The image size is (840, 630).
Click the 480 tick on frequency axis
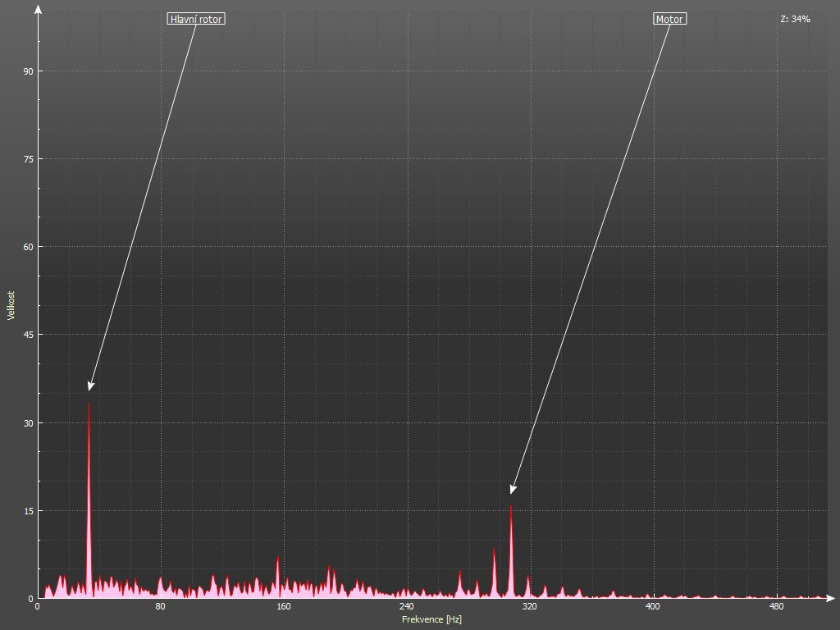coord(775,608)
